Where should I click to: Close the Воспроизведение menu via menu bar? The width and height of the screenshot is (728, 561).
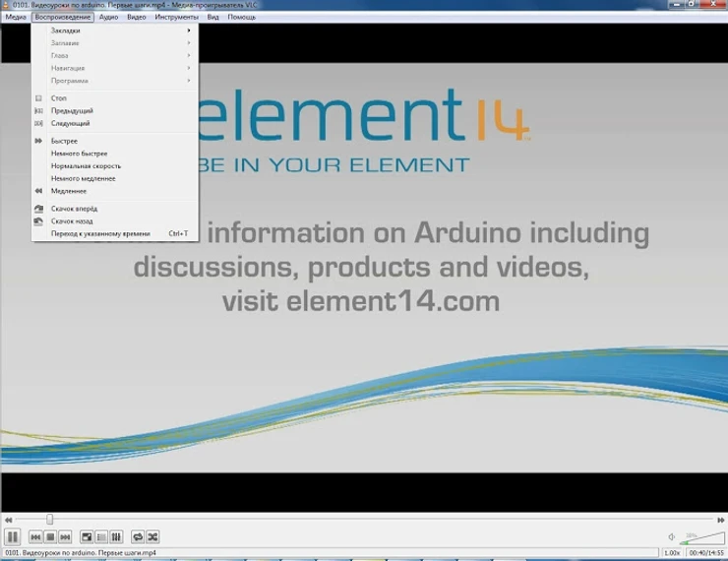(x=63, y=17)
